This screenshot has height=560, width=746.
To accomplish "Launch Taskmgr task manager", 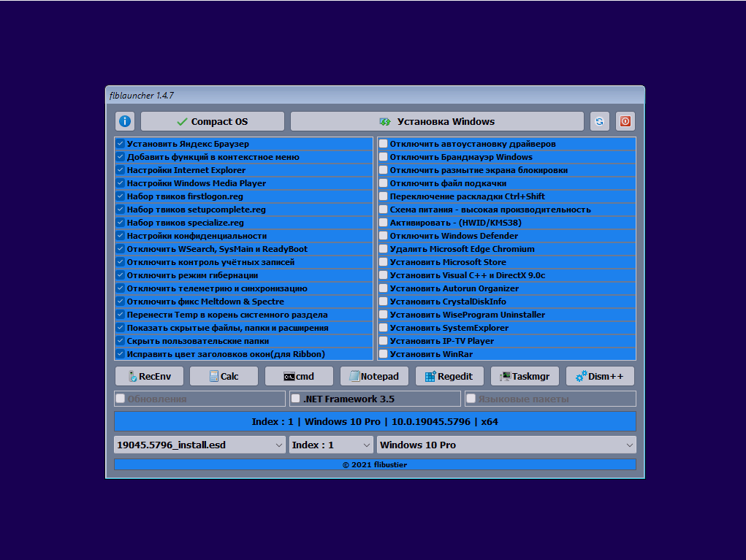I will tap(525, 376).
